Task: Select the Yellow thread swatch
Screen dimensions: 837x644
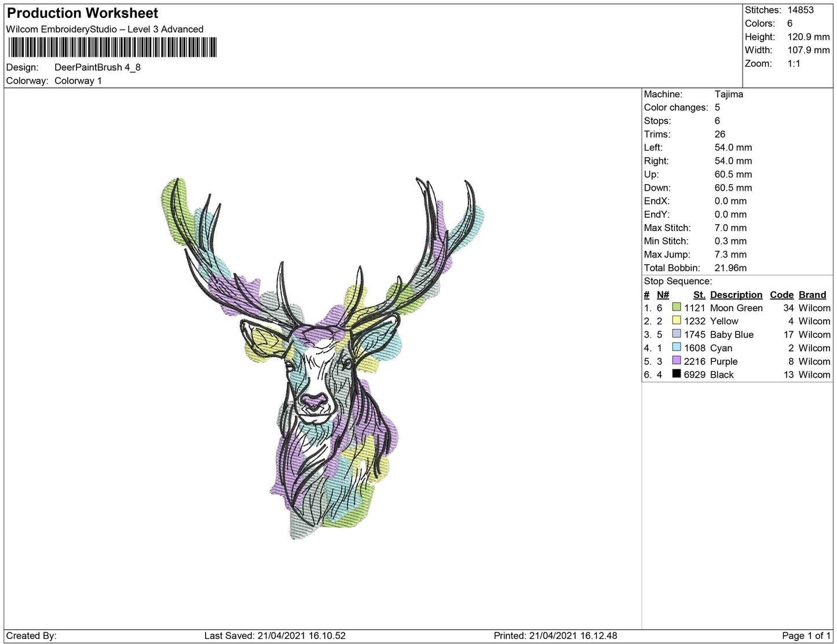Action: (x=675, y=321)
